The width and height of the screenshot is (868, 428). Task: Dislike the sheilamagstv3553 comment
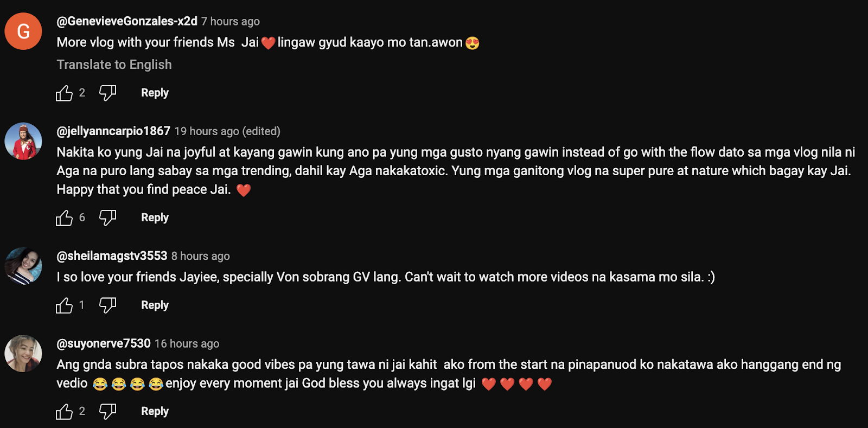pyautogui.click(x=107, y=305)
